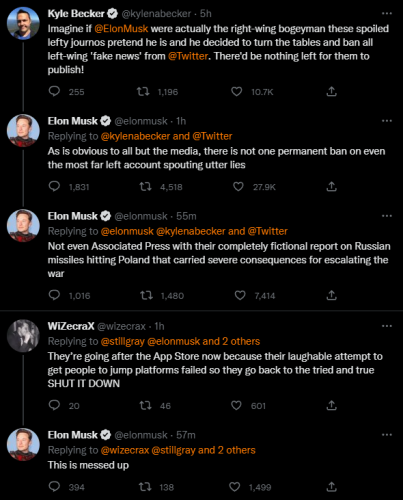Open the @Twitter mention in Kyle Becker's tweet text
The image size is (403, 500).
(x=188, y=56)
